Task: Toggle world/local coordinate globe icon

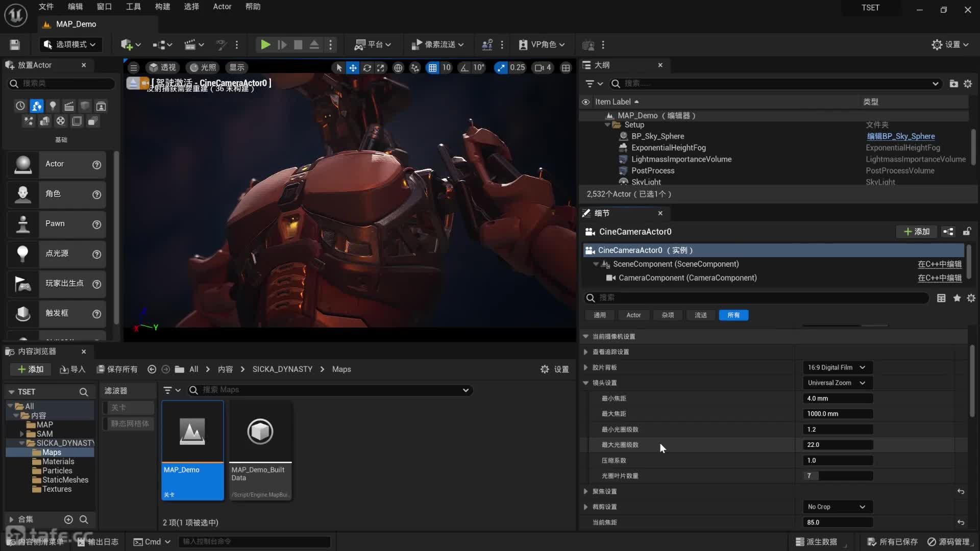Action: [x=398, y=67]
